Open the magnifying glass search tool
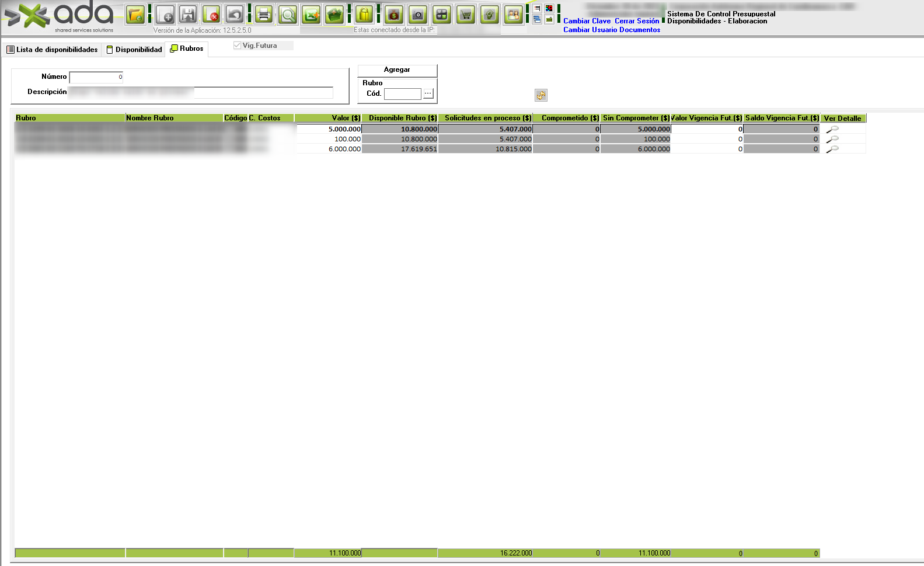The height and width of the screenshot is (566, 924). point(287,15)
